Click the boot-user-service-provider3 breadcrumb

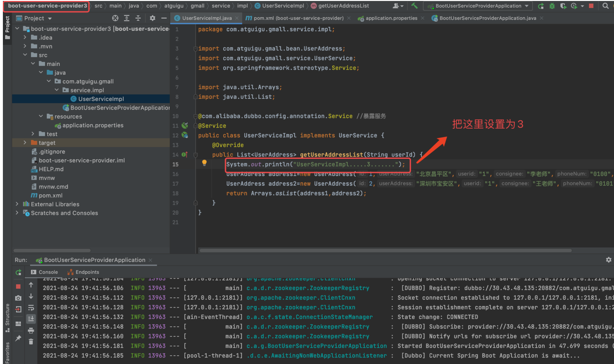coord(47,6)
